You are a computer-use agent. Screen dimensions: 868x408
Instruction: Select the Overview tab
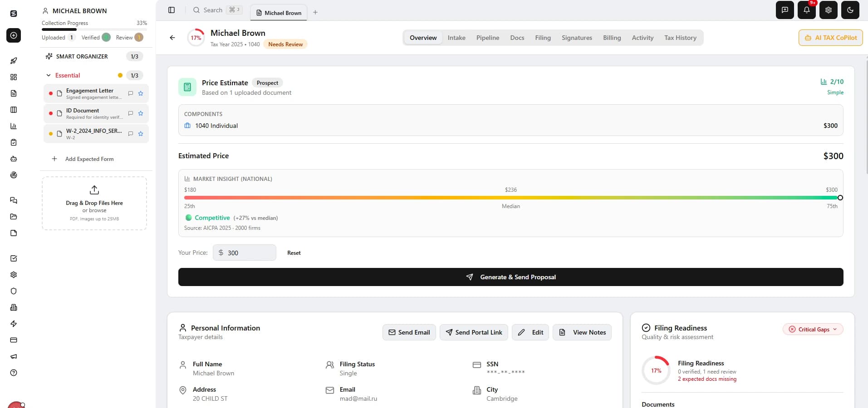tap(423, 38)
